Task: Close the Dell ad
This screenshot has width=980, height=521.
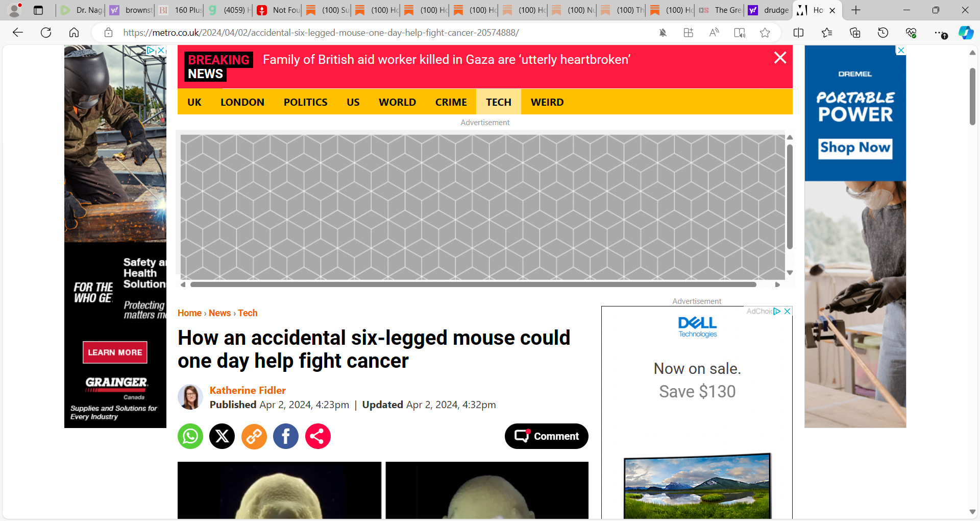Action: pos(787,311)
